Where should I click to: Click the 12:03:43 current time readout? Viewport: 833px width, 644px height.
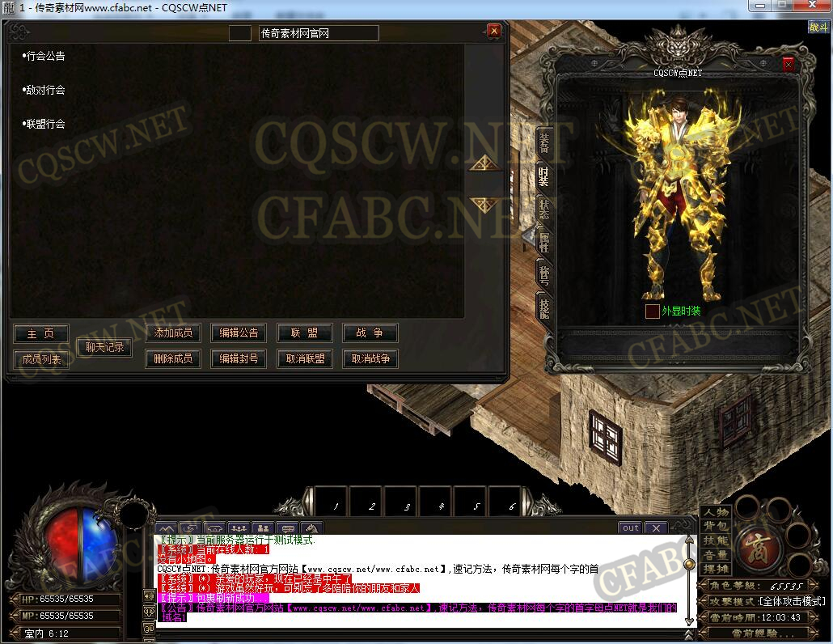pos(781,617)
